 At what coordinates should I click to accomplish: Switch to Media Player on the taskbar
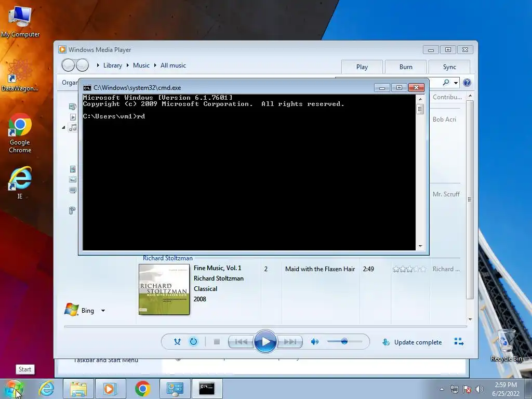click(x=110, y=389)
